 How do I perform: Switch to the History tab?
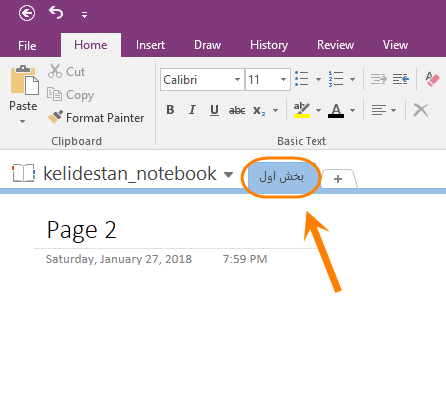(x=269, y=45)
